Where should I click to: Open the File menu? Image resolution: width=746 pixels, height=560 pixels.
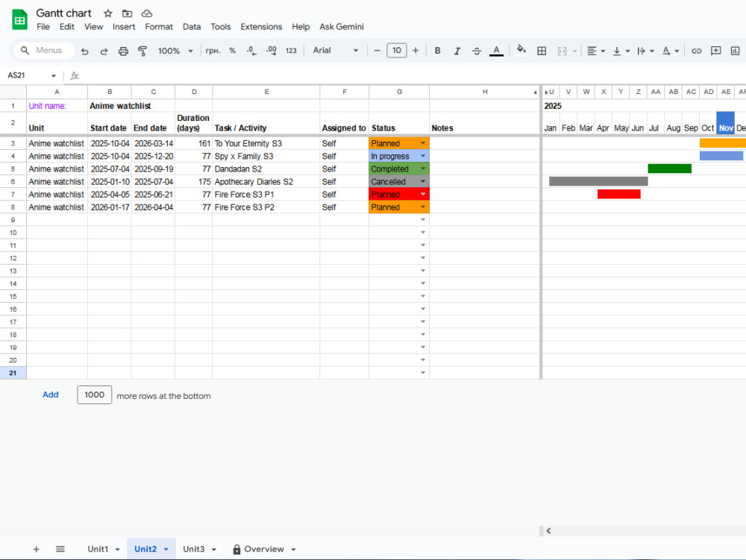coord(43,27)
